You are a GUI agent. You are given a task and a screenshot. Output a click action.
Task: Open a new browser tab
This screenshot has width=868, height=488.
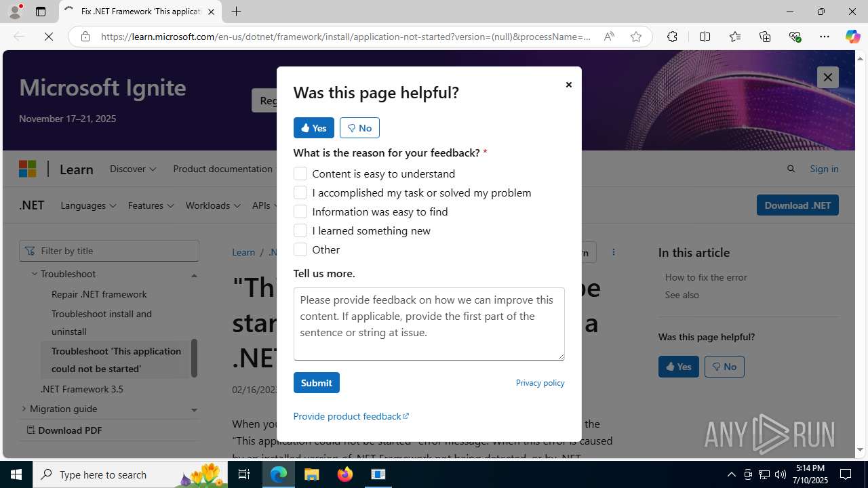click(x=236, y=12)
